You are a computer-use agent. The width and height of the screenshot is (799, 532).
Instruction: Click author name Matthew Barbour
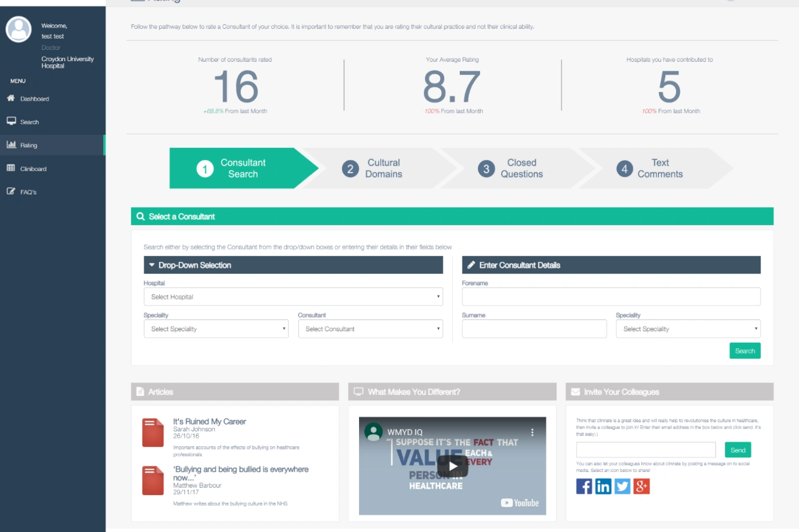click(197, 485)
